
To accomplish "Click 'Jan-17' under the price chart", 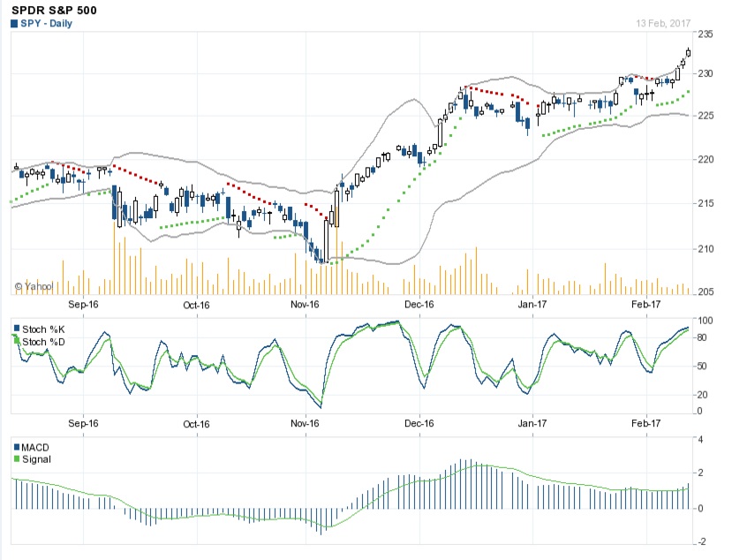I will pyautogui.click(x=532, y=305).
